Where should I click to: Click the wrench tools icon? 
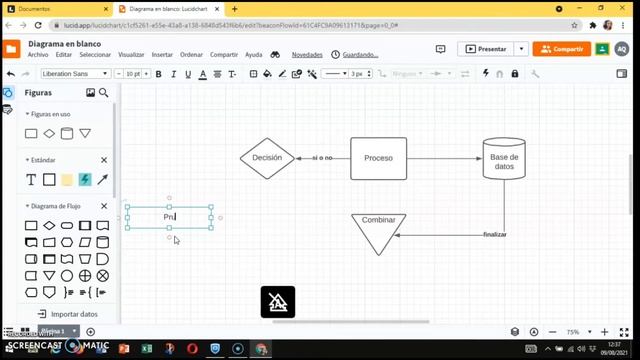click(535, 74)
